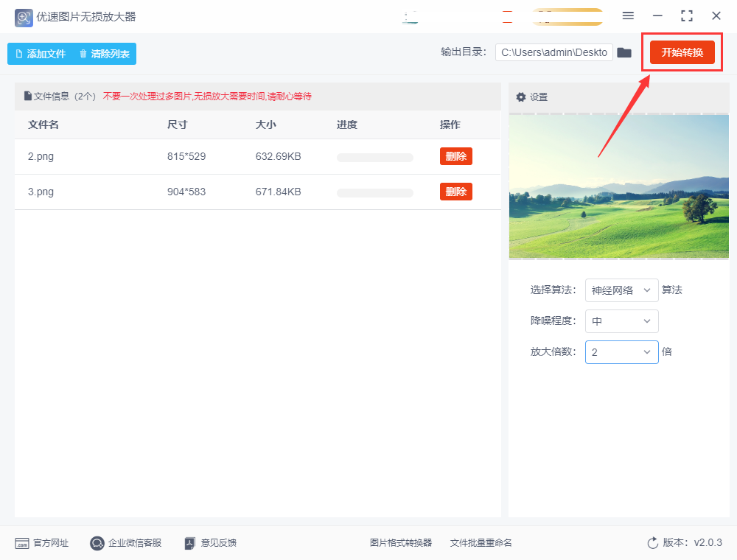The width and height of the screenshot is (737, 560).
Task: Click the output directory path field
Action: point(553,52)
